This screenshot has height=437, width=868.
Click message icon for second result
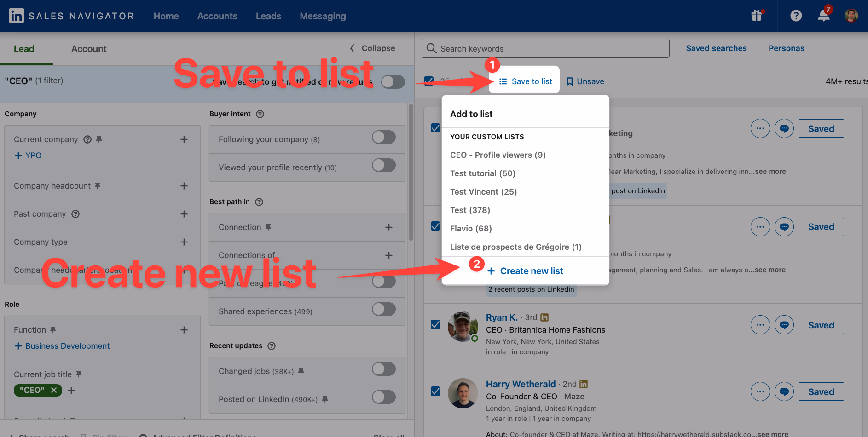tap(784, 227)
